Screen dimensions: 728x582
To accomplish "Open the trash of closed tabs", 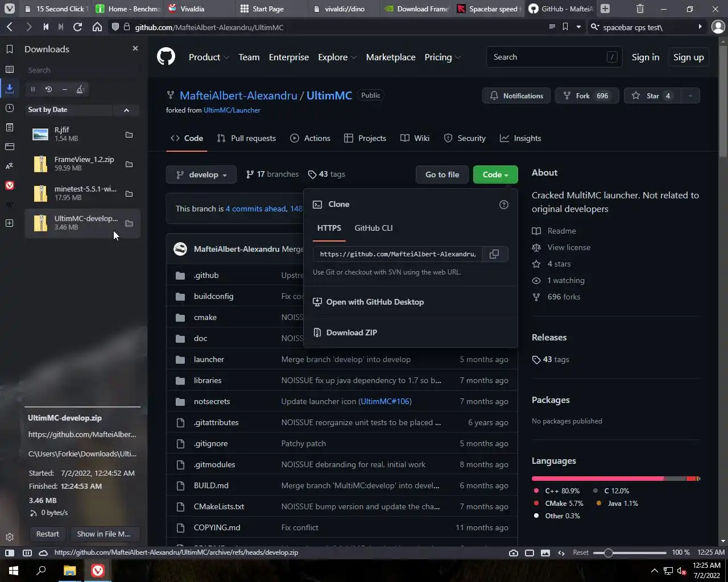I will 640,9.
